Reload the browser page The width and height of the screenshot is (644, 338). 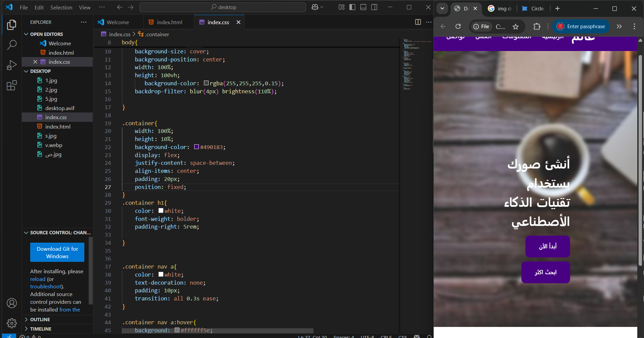coord(458,27)
